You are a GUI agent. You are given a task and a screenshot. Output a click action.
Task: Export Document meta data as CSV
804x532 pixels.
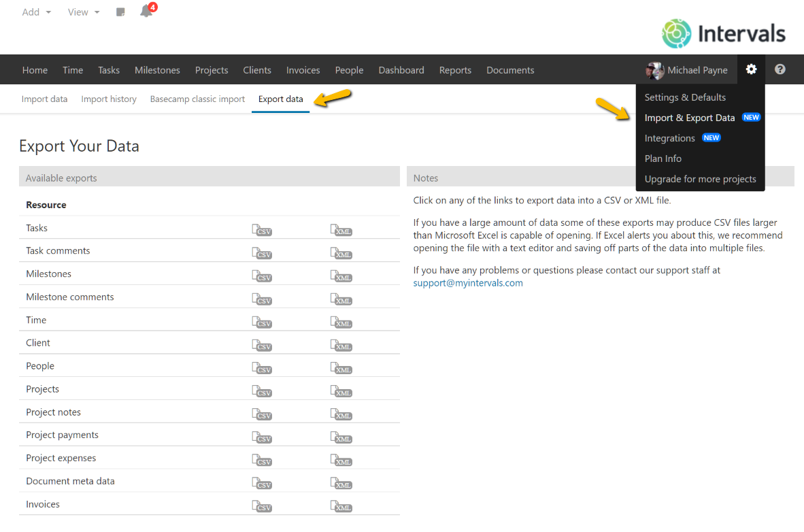(261, 484)
